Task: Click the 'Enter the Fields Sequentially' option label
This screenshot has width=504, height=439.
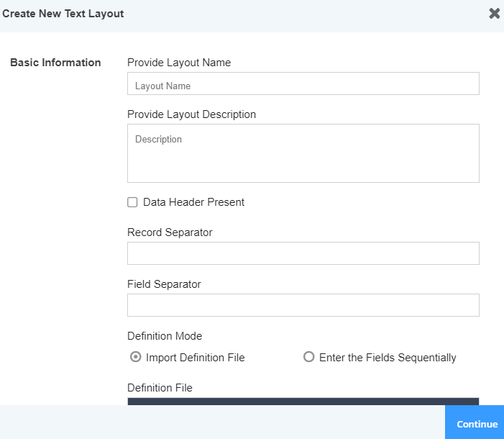Action: [x=388, y=358]
